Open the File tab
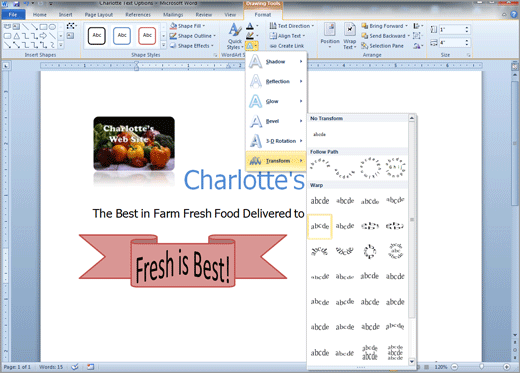This screenshot has width=520, height=373. pyautogui.click(x=13, y=15)
